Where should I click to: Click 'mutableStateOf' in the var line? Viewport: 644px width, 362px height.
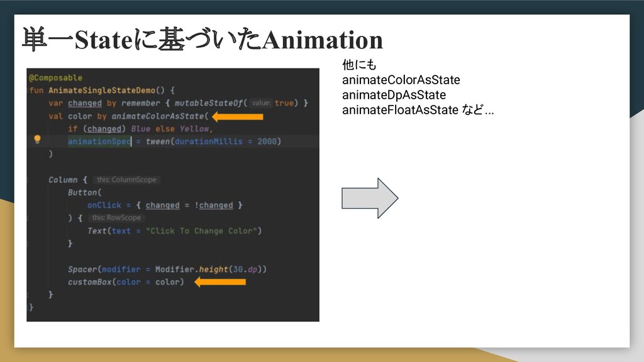point(209,103)
